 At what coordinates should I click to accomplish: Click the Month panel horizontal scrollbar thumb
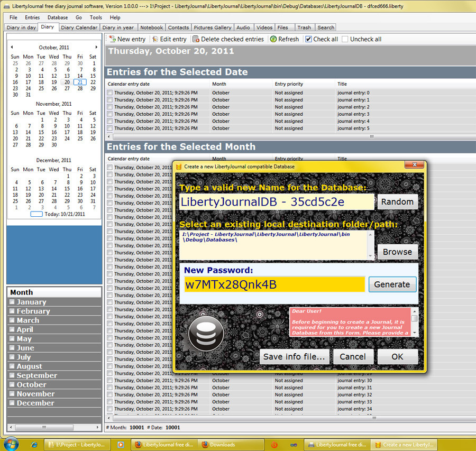coord(44,427)
